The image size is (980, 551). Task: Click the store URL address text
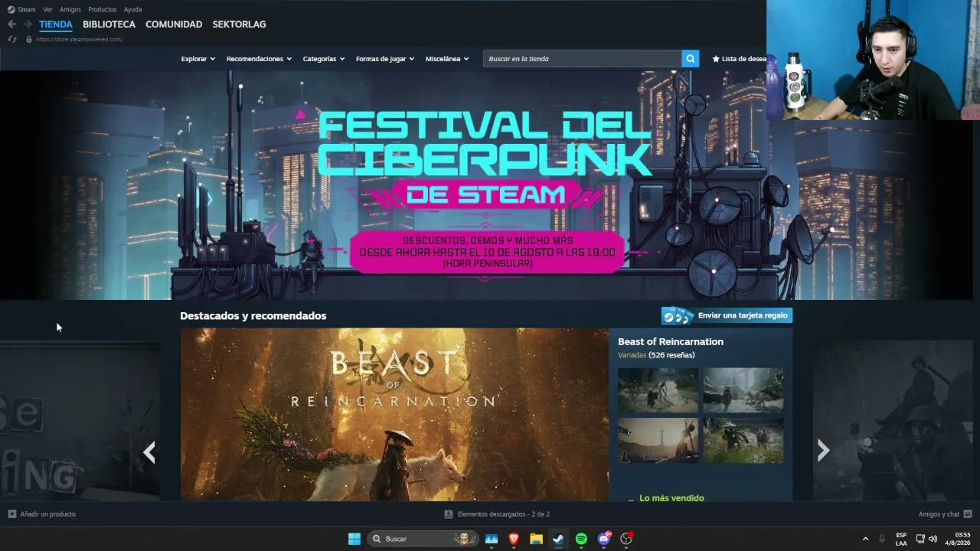tap(79, 39)
